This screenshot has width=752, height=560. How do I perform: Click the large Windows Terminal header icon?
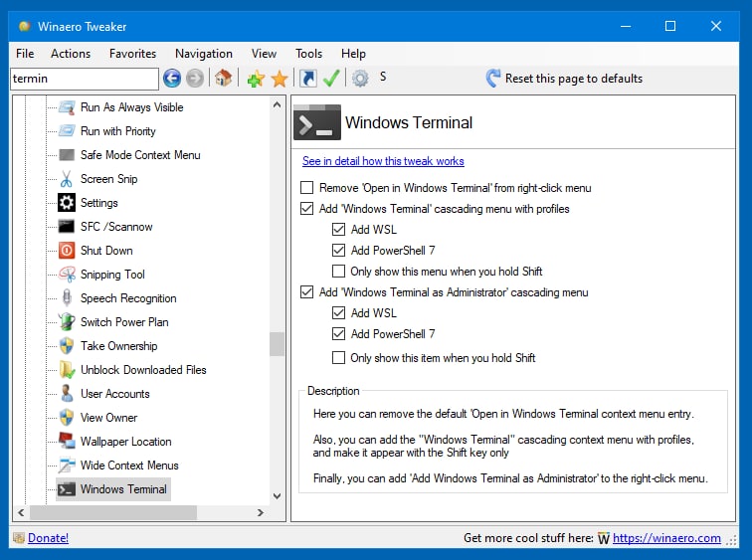[x=317, y=122]
